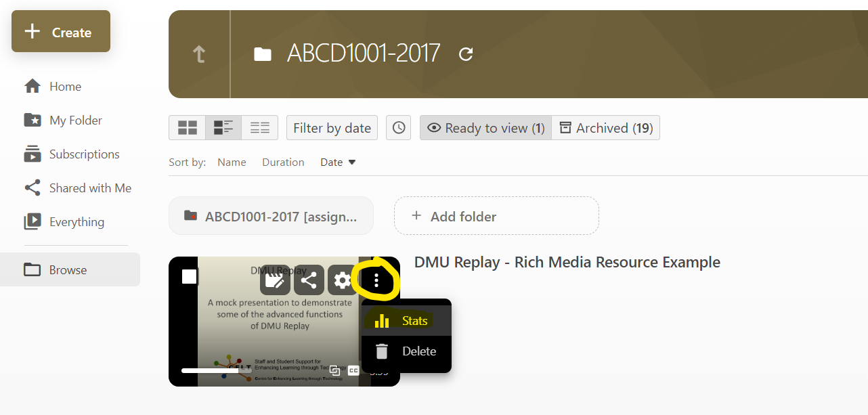Click the My Folder star icon
The width and height of the screenshot is (868, 415).
32,121
